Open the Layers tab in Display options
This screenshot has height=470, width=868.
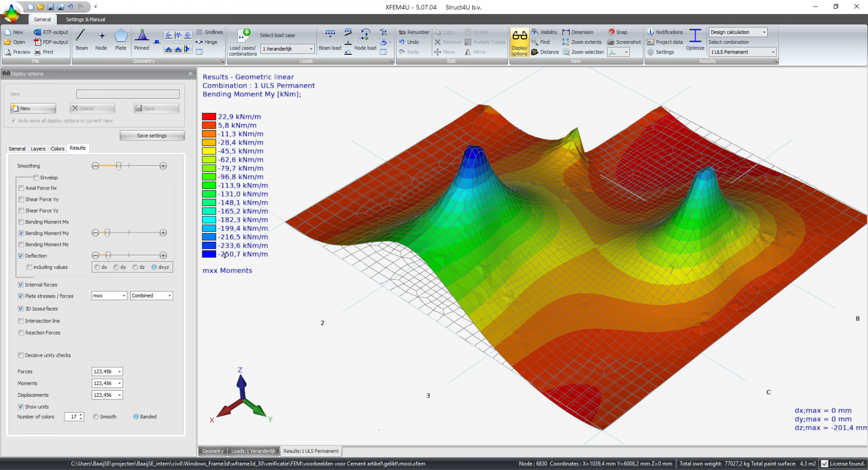(x=38, y=149)
